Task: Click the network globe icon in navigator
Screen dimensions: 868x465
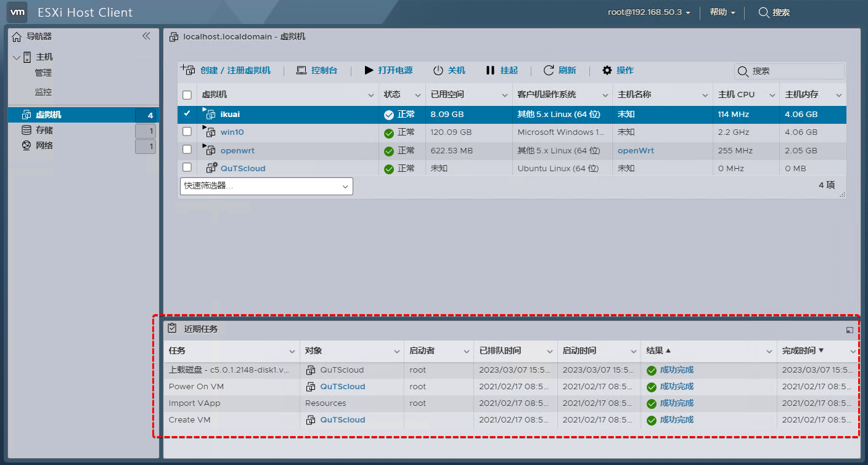Action: (26, 146)
